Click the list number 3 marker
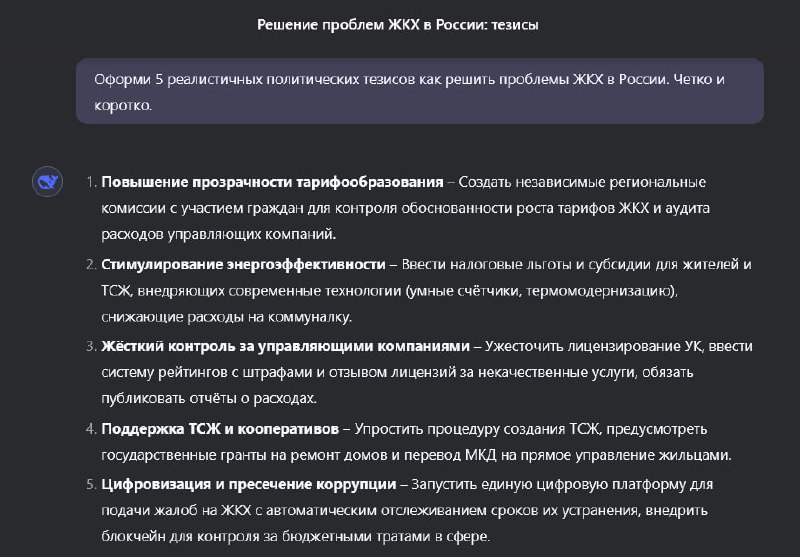The image size is (800, 557). [91, 346]
